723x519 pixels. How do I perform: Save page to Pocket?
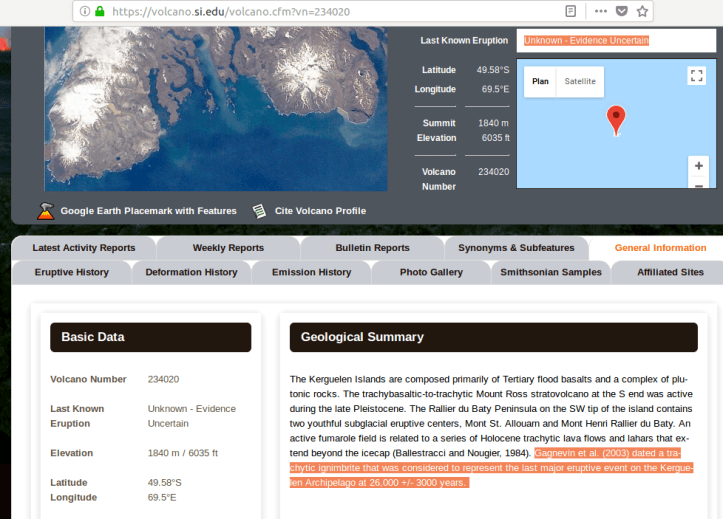[622, 11]
